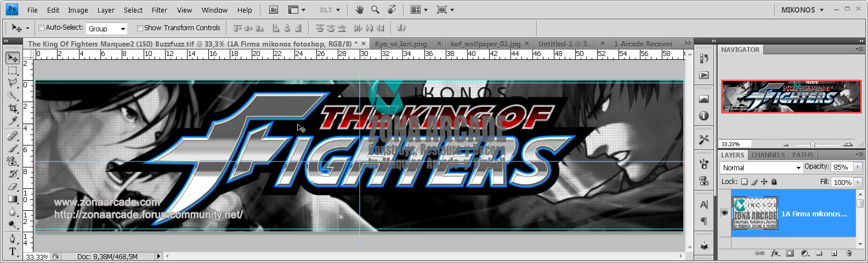Viewport: 868px width, 263px height.
Task: Select the Eyedropper tool
Action: pyautogui.click(x=13, y=121)
